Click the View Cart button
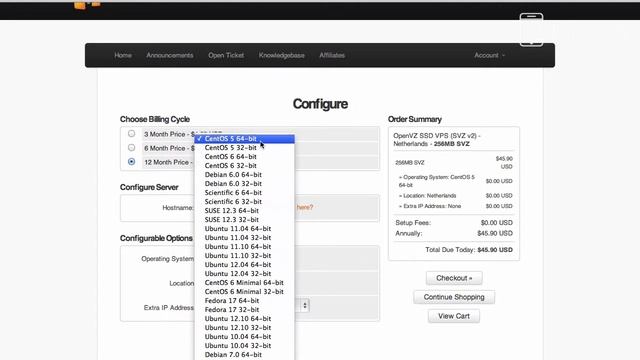640x360 pixels. click(x=454, y=316)
